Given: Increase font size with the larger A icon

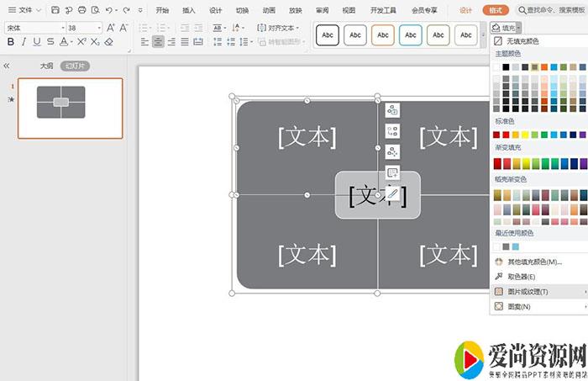Looking at the screenshot, I should click(111, 28).
